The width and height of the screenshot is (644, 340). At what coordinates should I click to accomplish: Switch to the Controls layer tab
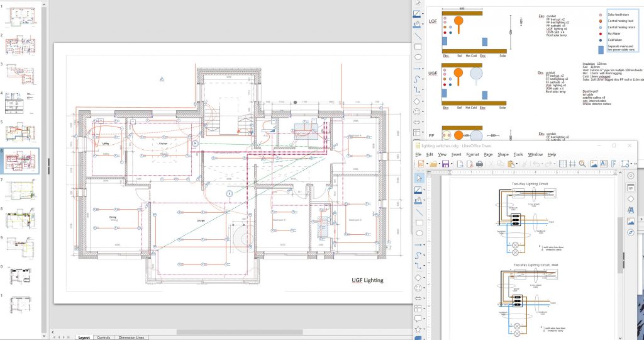(104, 337)
